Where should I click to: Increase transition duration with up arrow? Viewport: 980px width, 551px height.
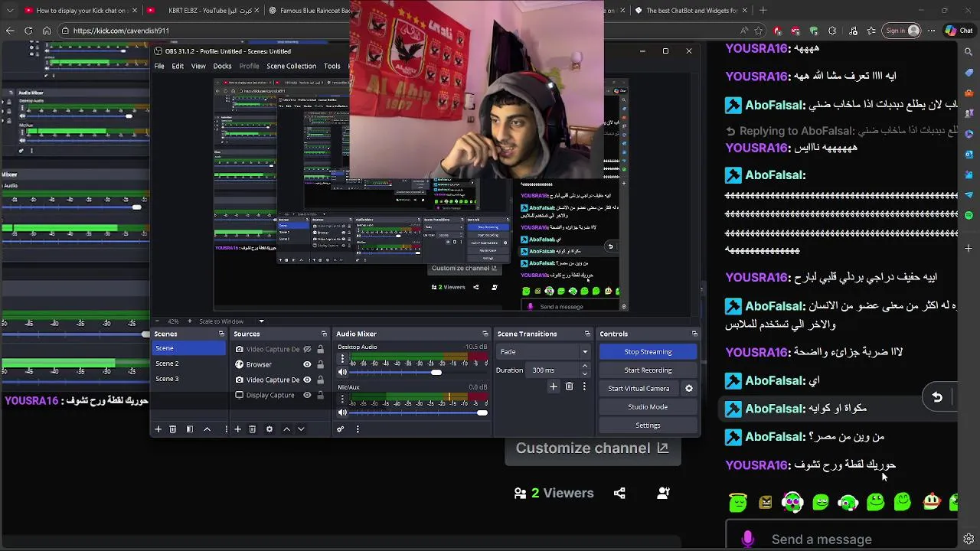(x=585, y=367)
